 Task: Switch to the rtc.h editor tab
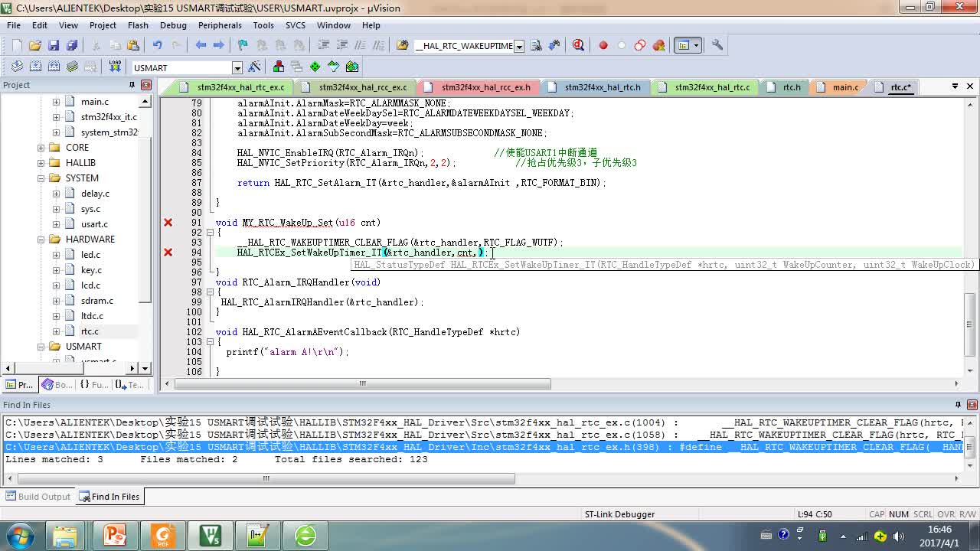click(x=785, y=87)
